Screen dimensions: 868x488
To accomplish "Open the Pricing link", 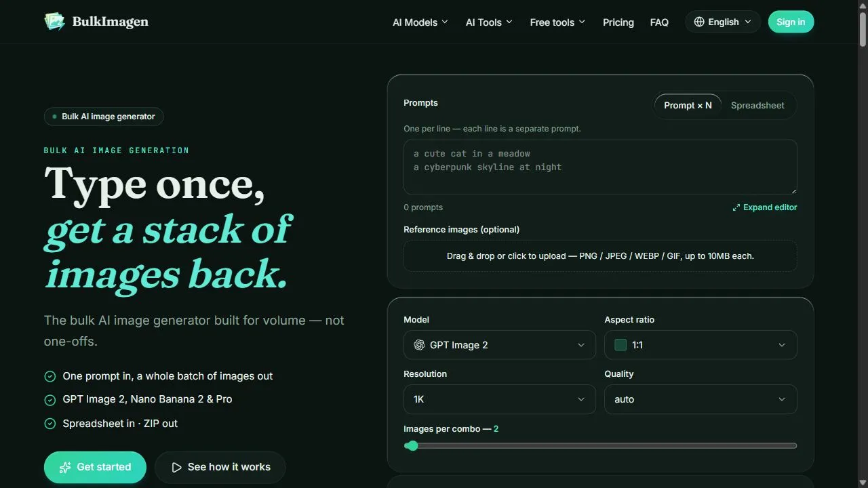I will (x=618, y=22).
